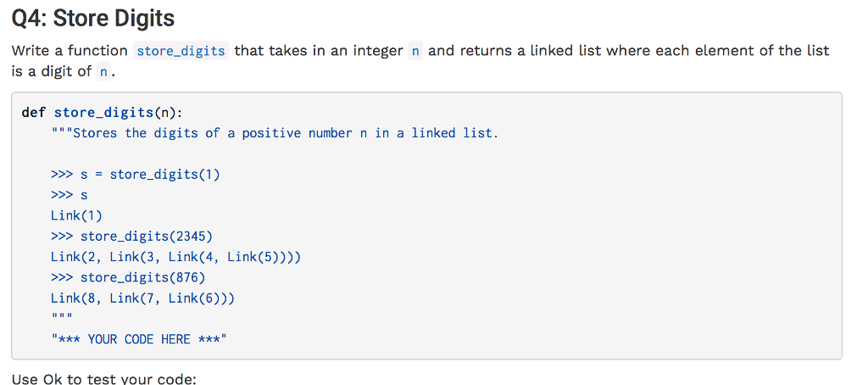This screenshot has width=868, height=385.
Task: Click the Q4: Store Digits heading
Action: 93,19
